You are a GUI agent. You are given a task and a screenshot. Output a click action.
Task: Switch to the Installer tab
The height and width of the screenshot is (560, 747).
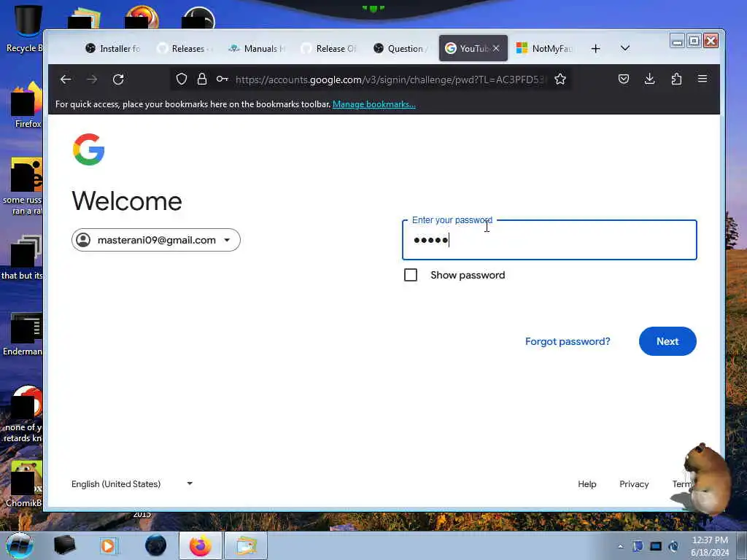pos(113,49)
